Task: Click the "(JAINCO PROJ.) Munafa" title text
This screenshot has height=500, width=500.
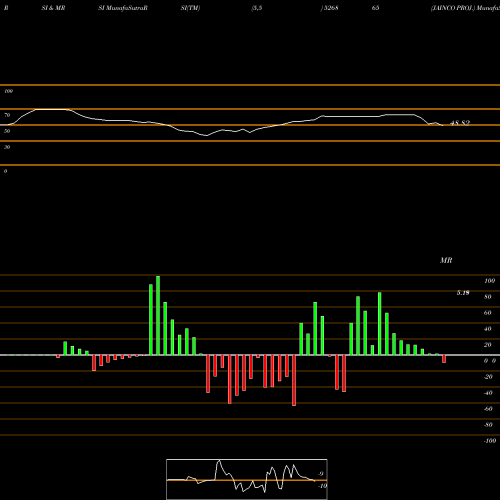Action: coord(465,8)
